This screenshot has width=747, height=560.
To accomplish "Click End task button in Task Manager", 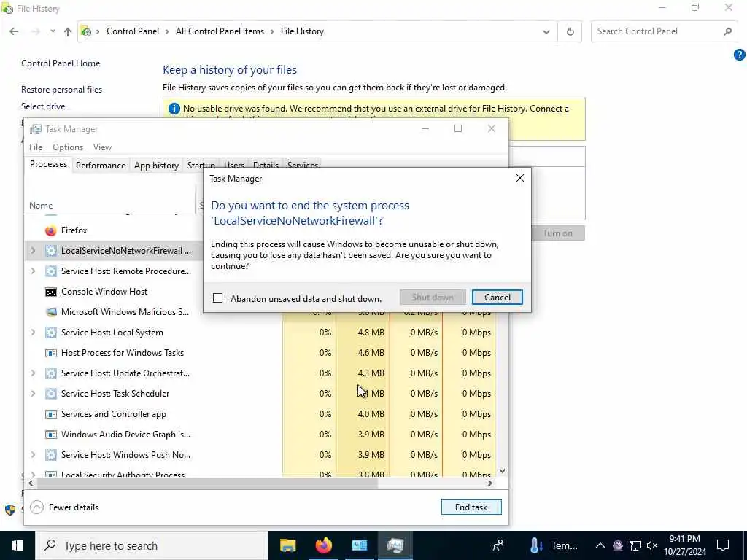I will (471, 507).
